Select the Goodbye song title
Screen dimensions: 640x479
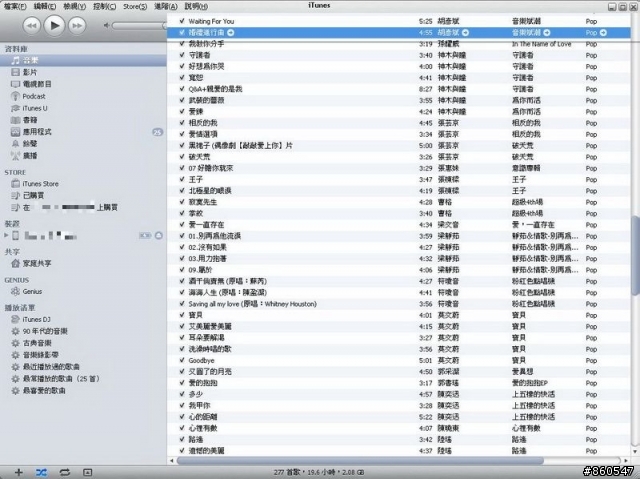click(201, 360)
